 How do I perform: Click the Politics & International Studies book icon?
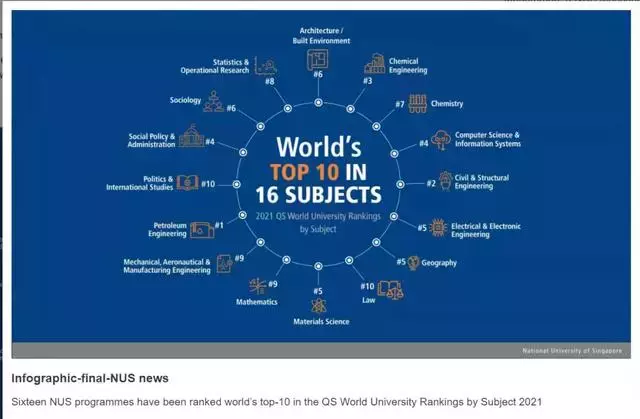188,183
